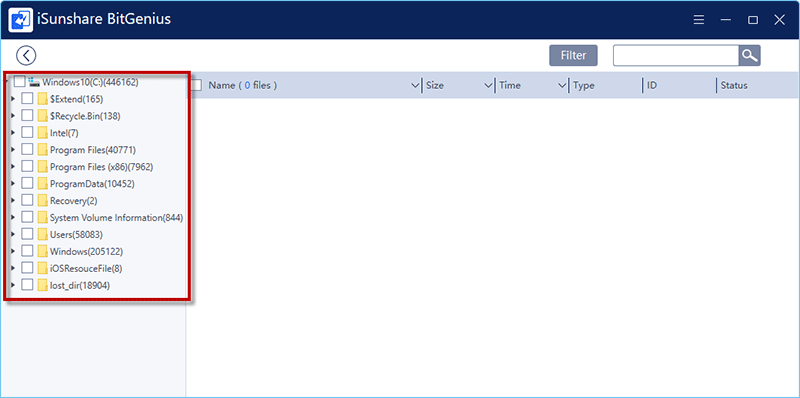
Task: Expand the $Extend folder arrow
Action: tap(13, 98)
